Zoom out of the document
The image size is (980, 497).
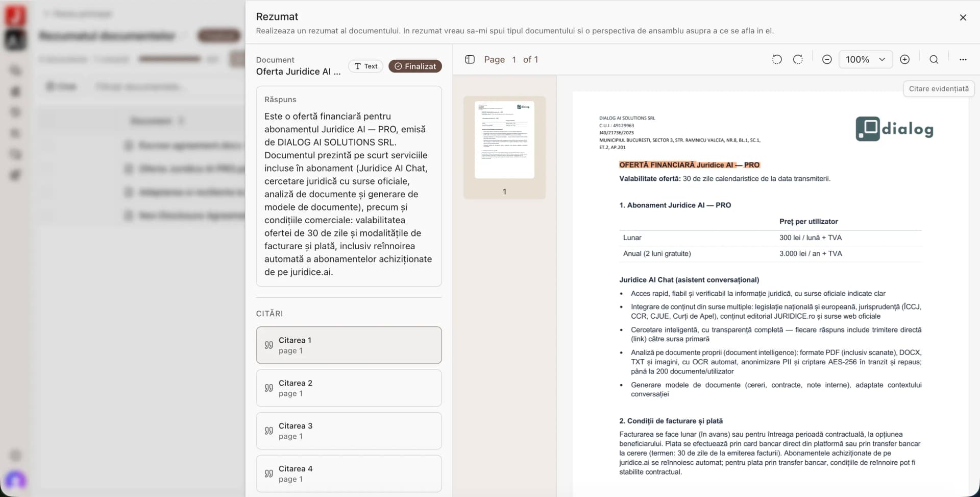tap(827, 60)
